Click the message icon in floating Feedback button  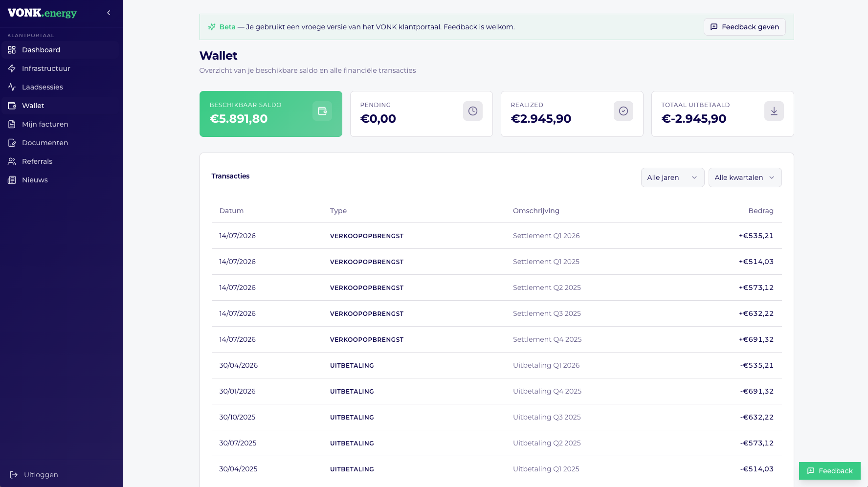811,471
